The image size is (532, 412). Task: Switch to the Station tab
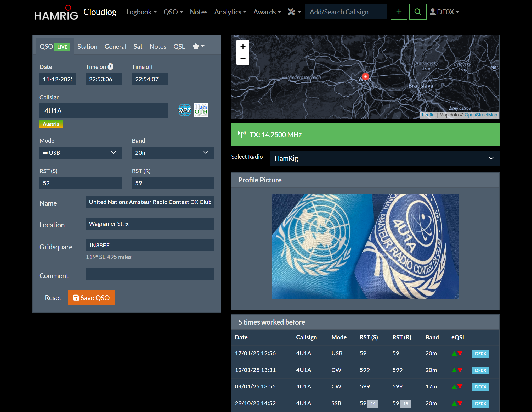point(87,47)
